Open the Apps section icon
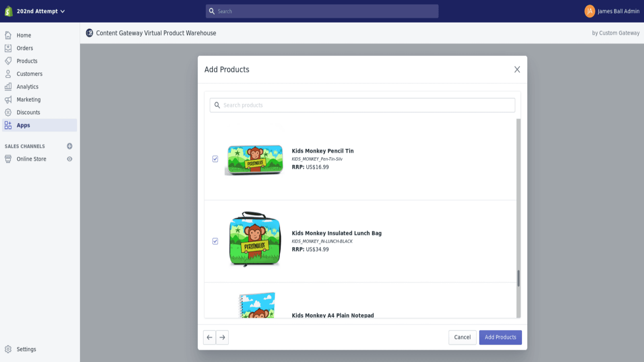The height and width of the screenshot is (362, 644). pos(8,125)
